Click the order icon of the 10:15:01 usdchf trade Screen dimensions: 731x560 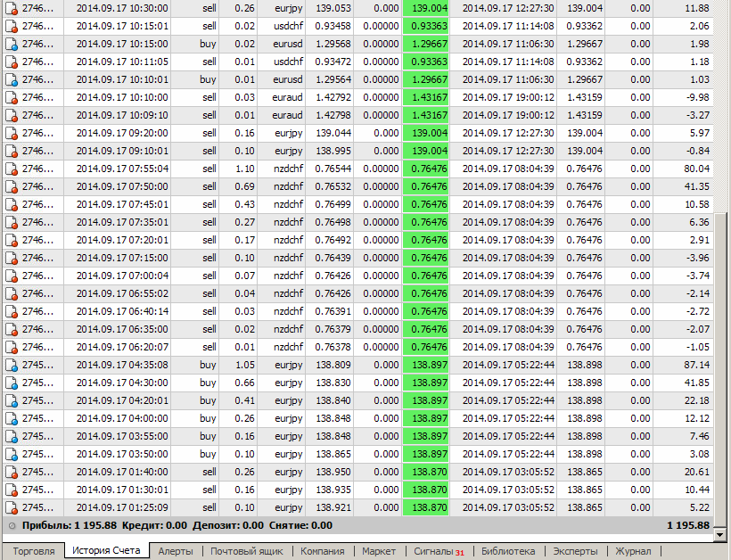12,26
